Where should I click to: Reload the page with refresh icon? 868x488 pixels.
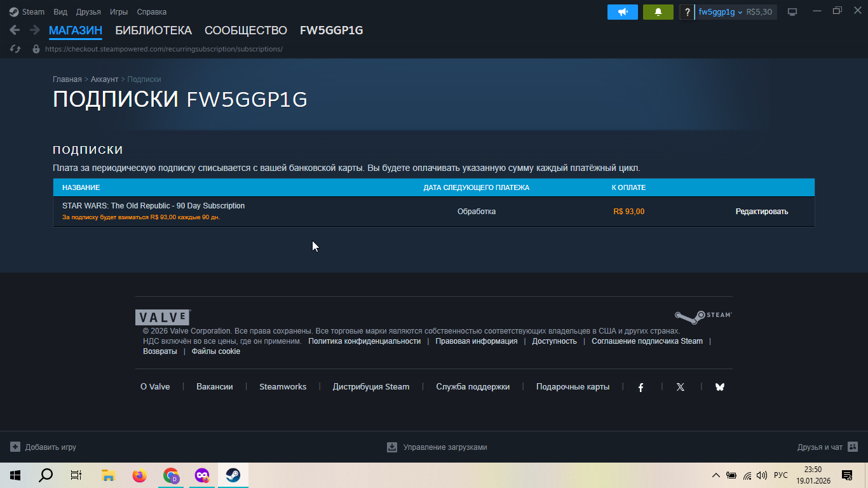pyautogui.click(x=15, y=49)
